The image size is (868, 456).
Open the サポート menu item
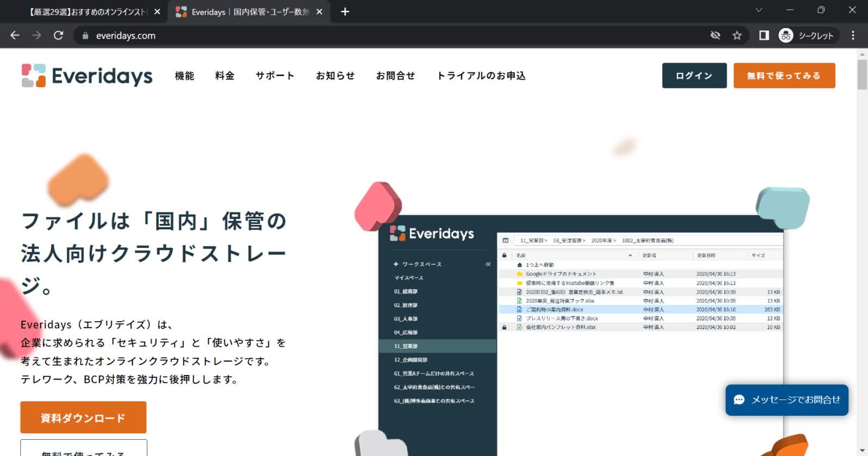tap(275, 76)
